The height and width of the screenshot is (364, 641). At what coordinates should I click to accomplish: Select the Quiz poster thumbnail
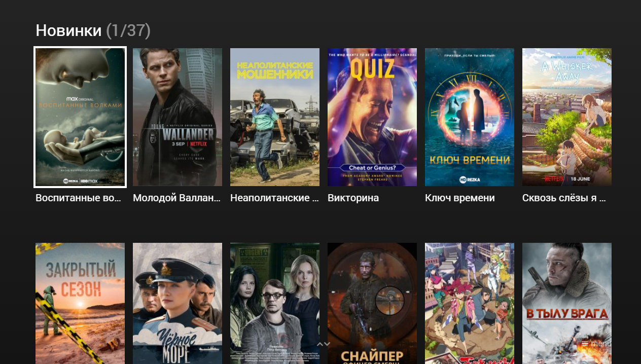click(x=372, y=117)
